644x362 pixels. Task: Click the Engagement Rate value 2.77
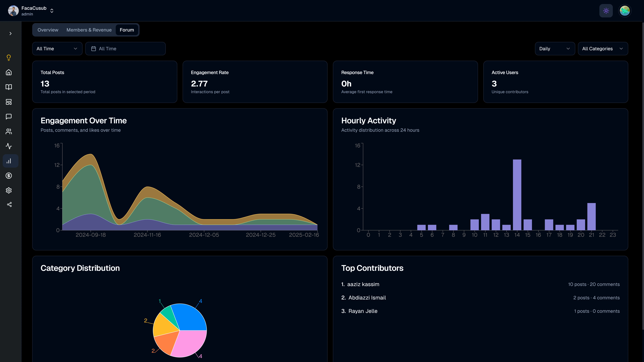(x=199, y=84)
